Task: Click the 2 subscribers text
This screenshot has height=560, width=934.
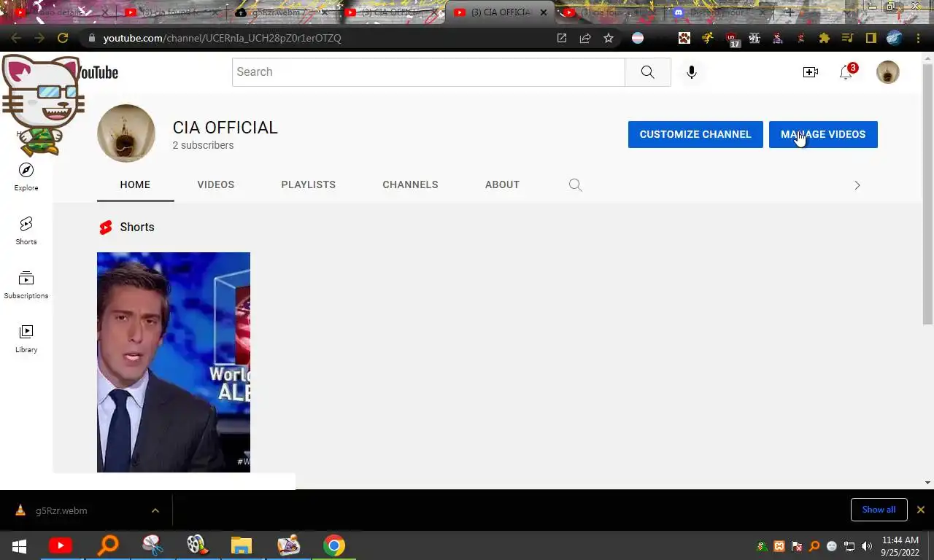Action: tap(203, 145)
